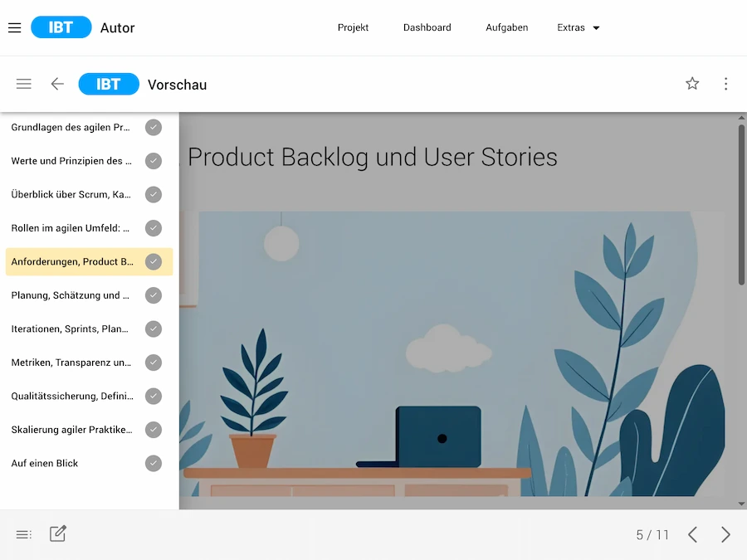
Task: Open the main hamburger menu beside the Autor logo
Action: click(15, 27)
